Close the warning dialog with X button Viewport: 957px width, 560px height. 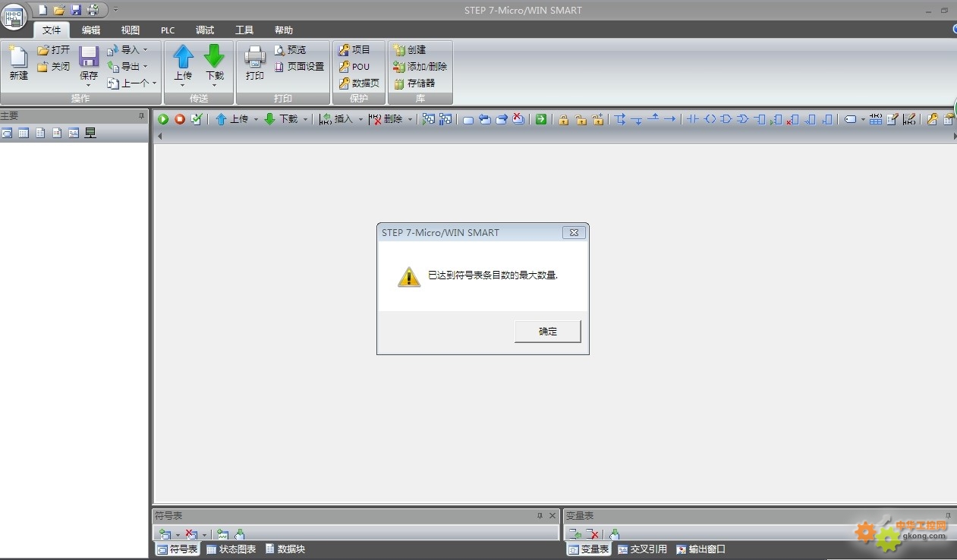click(575, 233)
